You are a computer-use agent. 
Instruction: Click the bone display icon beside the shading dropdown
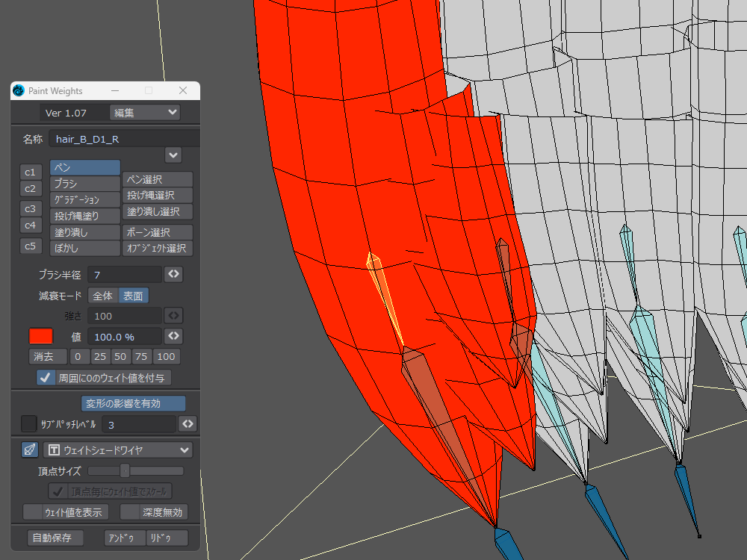[30, 449]
